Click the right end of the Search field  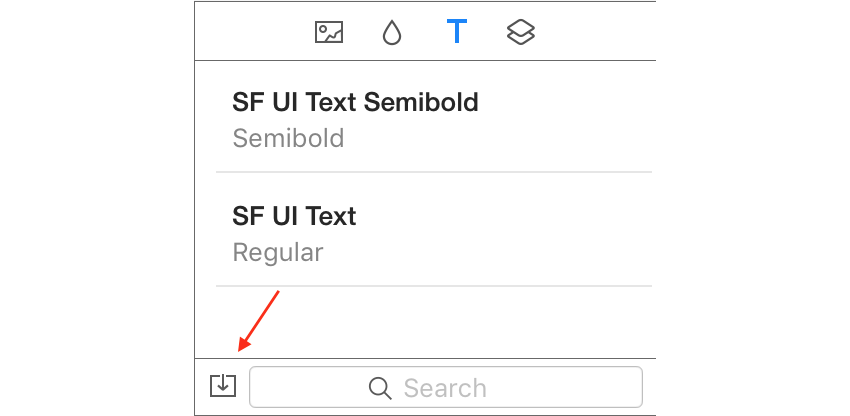[x=623, y=387]
